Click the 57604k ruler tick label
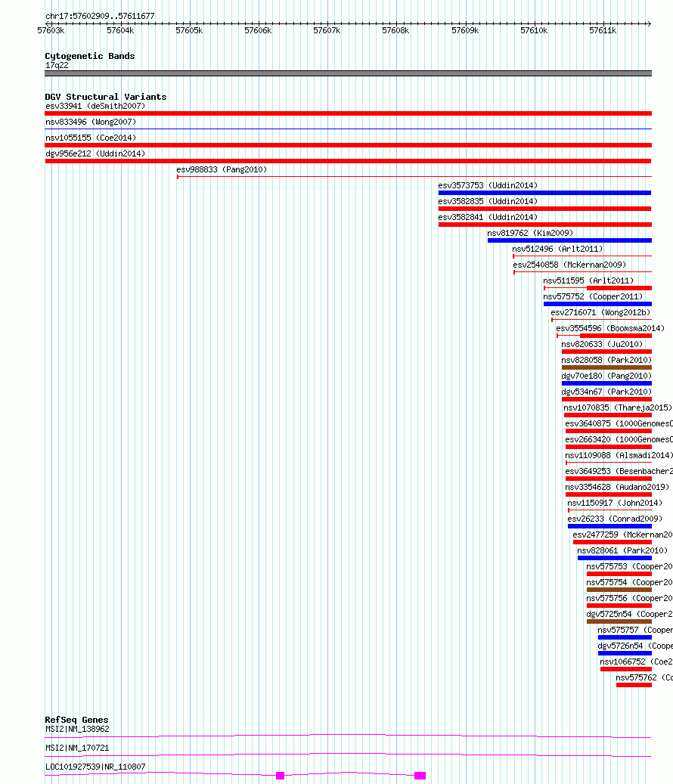The image size is (673, 784). coord(120,30)
